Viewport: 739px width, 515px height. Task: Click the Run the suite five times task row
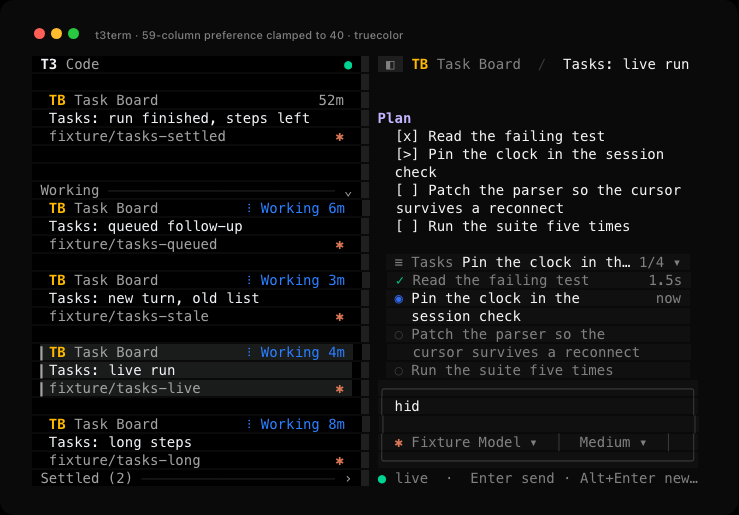[538, 370]
